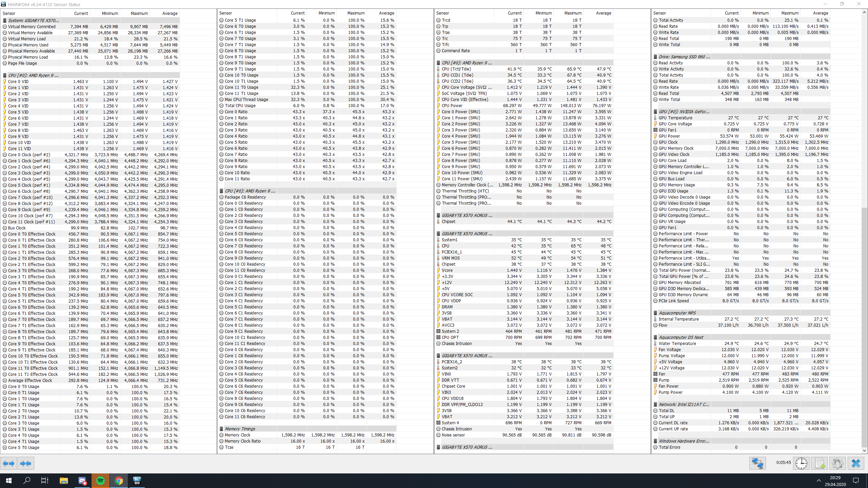Open the Windows notification center
Viewport: 868px width, 488px height.
(856, 481)
